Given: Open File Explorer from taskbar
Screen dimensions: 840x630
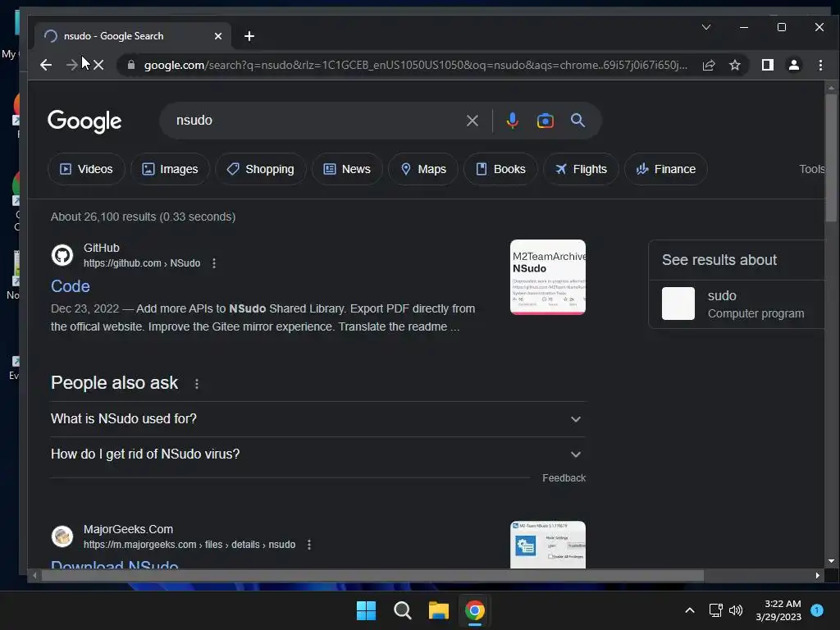Looking at the screenshot, I should click(438, 610).
